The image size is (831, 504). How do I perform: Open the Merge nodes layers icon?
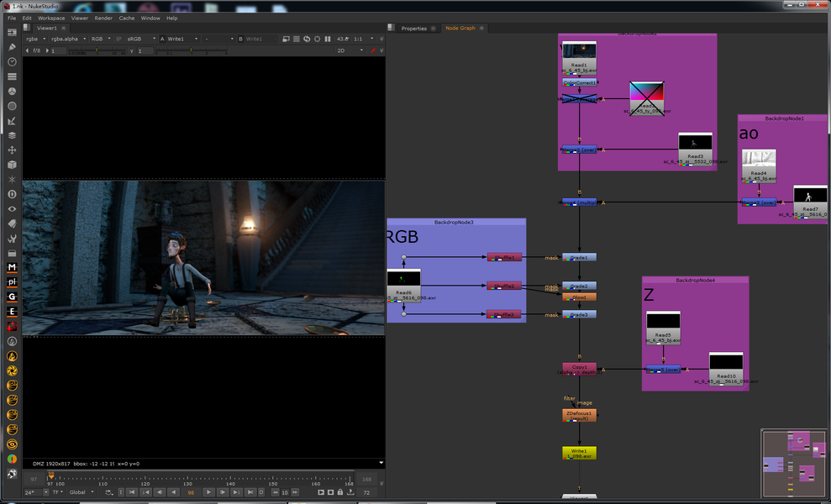[x=12, y=135]
